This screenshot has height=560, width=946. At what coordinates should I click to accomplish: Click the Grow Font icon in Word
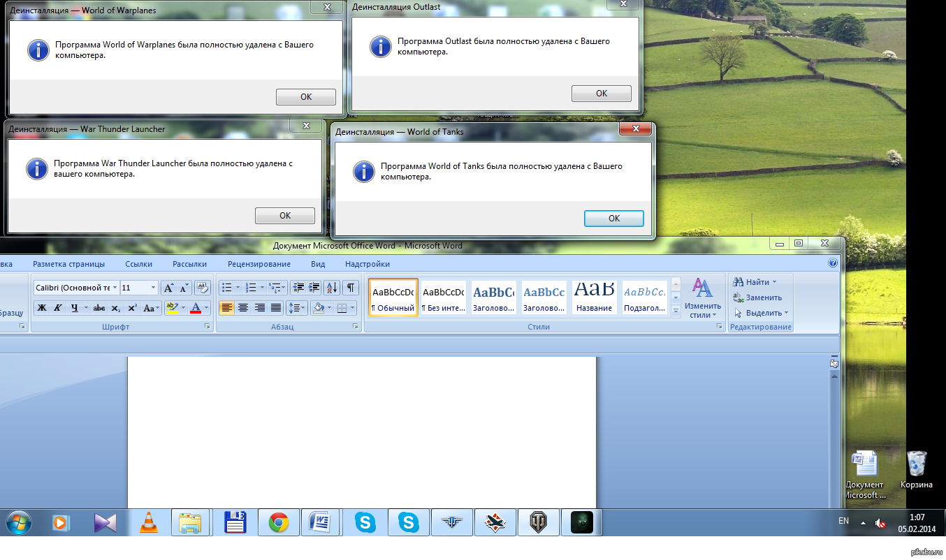pos(168,288)
